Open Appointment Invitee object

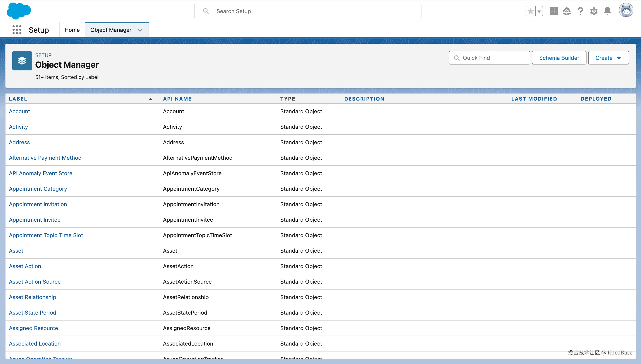coord(35,220)
